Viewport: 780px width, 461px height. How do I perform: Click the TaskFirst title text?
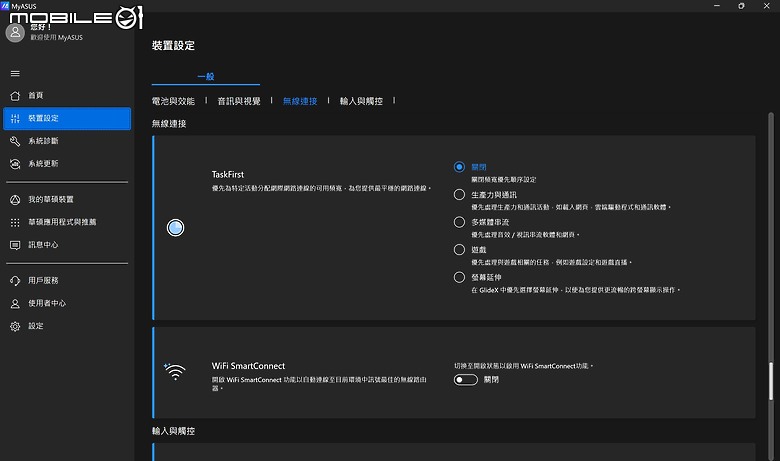[x=228, y=175]
